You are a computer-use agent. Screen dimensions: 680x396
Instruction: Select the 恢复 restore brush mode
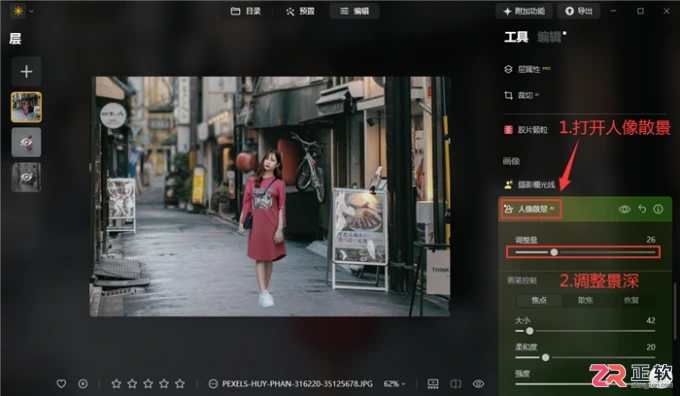click(x=631, y=300)
